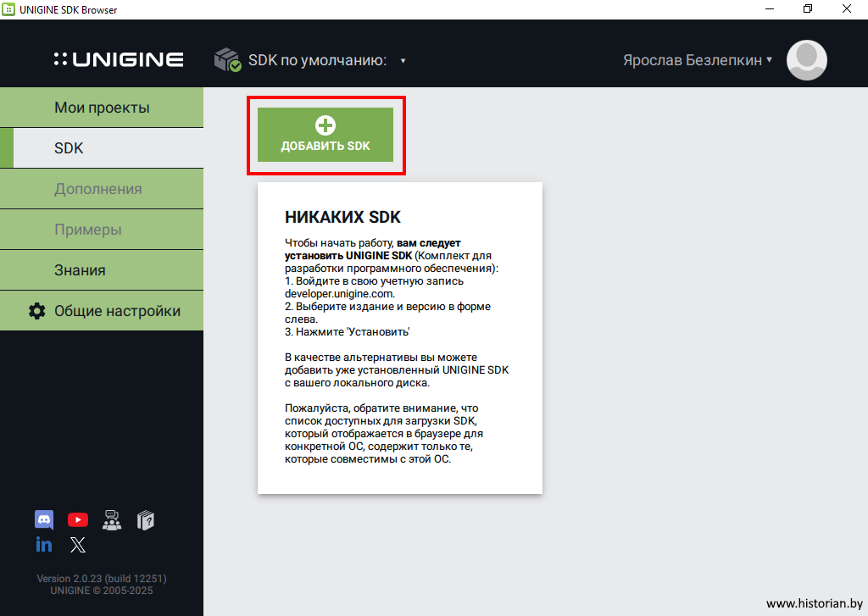This screenshot has height=616, width=868.
Task: Open Общие настройки settings page
Action: pos(117,311)
